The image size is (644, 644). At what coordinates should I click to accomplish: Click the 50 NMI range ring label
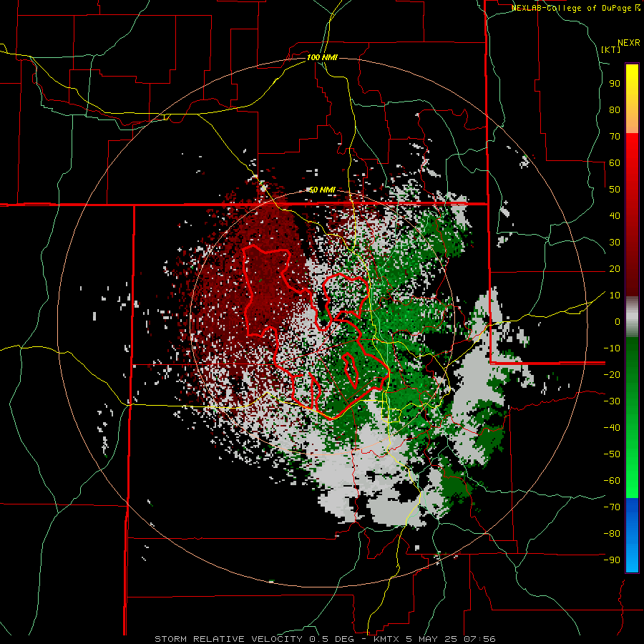click(x=323, y=190)
